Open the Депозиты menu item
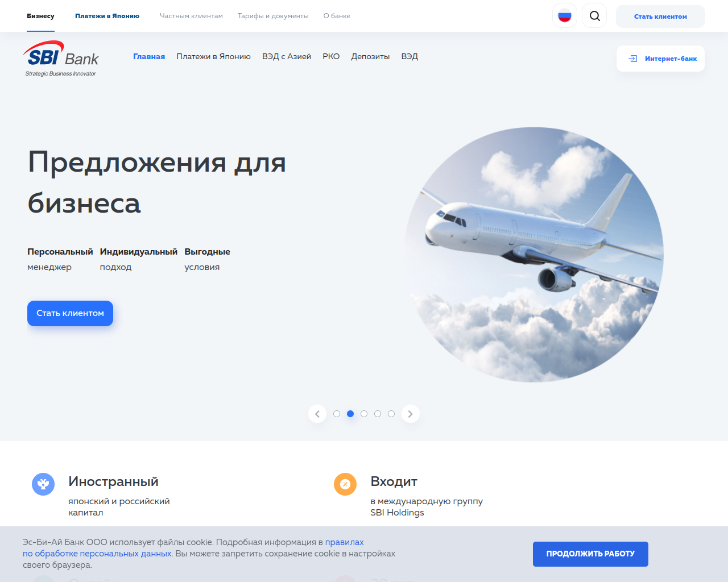Viewport: 728px width, 582px height. click(x=370, y=56)
